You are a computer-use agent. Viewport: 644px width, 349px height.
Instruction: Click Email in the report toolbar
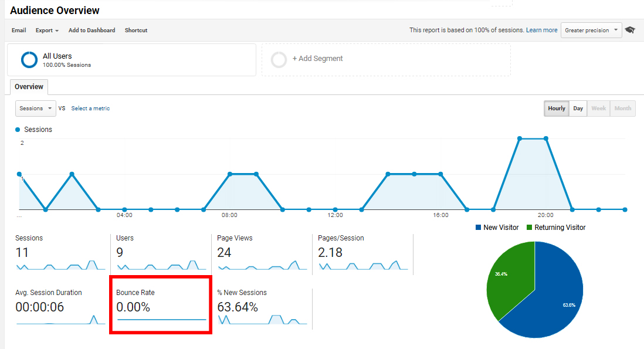(x=19, y=31)
